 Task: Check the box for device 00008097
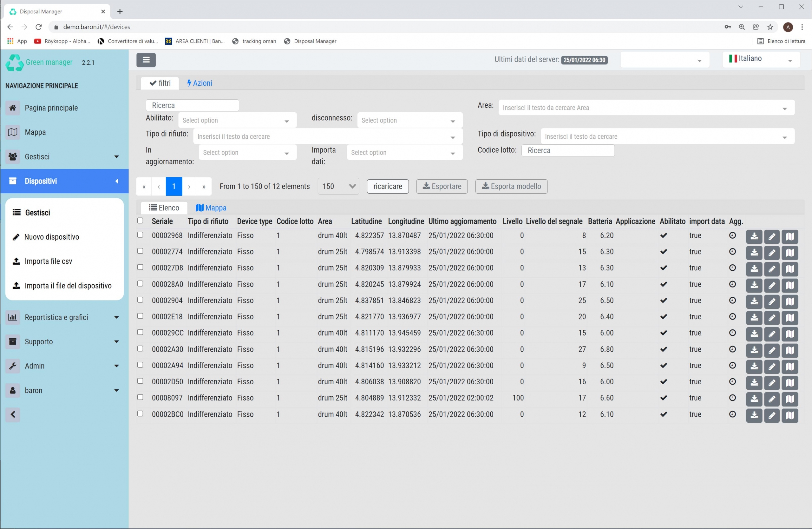[x=140, y=397]
